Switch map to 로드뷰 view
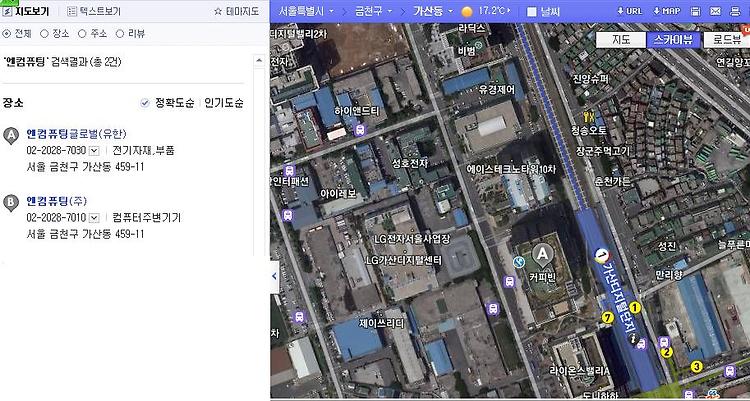Screen dimensions: 750x401 [727, 40]
